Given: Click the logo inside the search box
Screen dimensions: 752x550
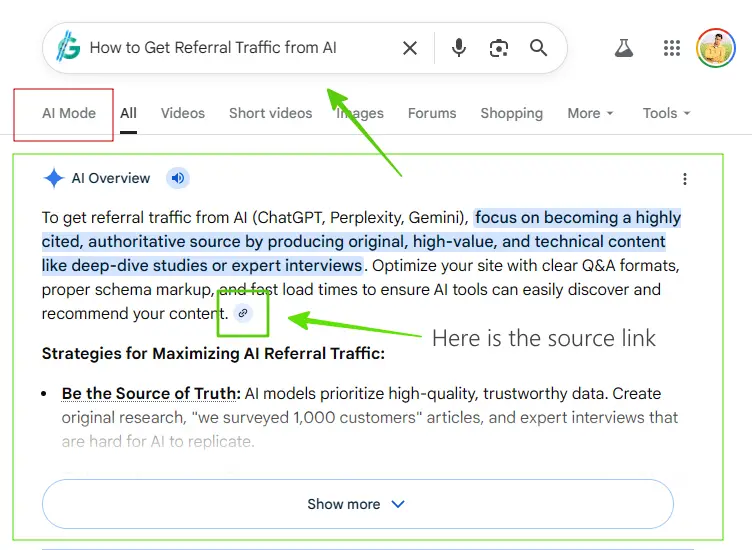Looking at the screenshot, I should pyautogui.click(x=68, y=47).
